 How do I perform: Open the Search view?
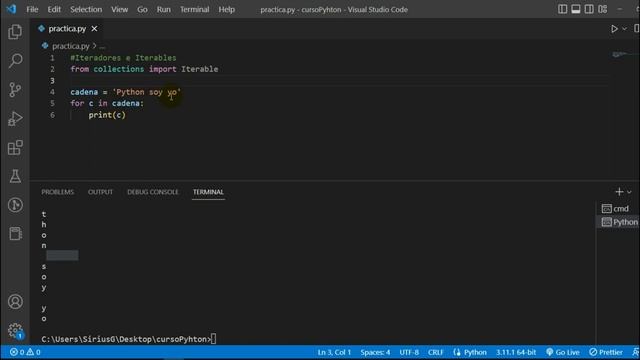pyautogui.click(x=15, y=61)
